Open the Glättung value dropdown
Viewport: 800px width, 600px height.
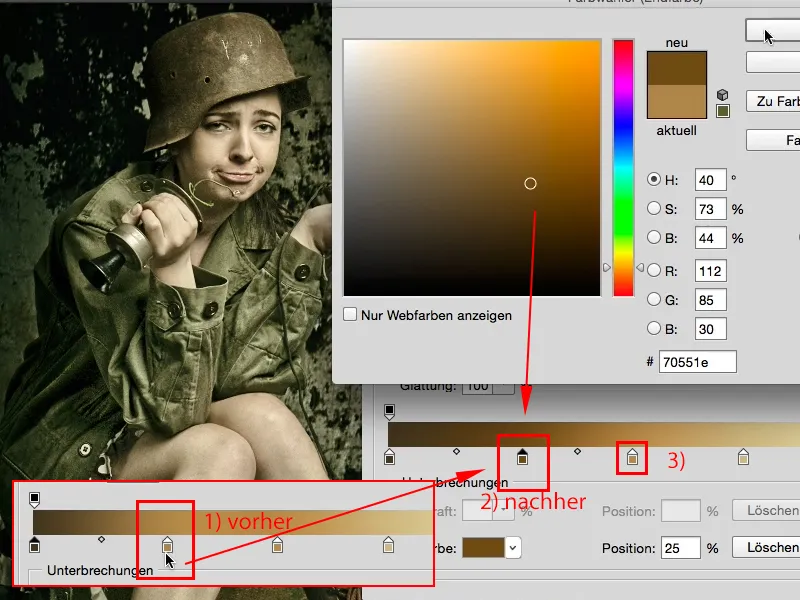(x=503, y=387)
